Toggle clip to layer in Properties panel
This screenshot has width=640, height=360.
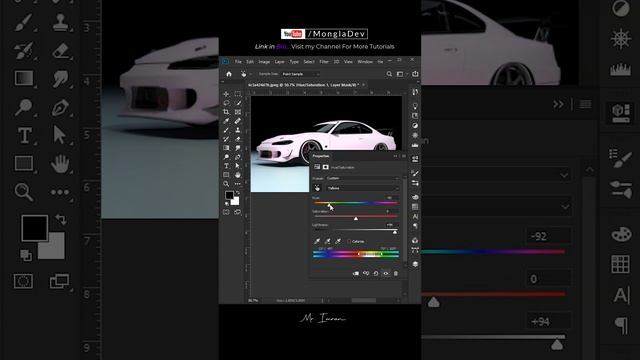point(356,273)
